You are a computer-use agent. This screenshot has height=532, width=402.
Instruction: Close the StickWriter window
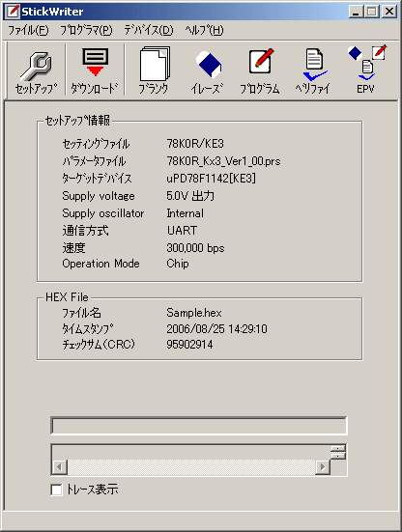(x=389, y=12)
